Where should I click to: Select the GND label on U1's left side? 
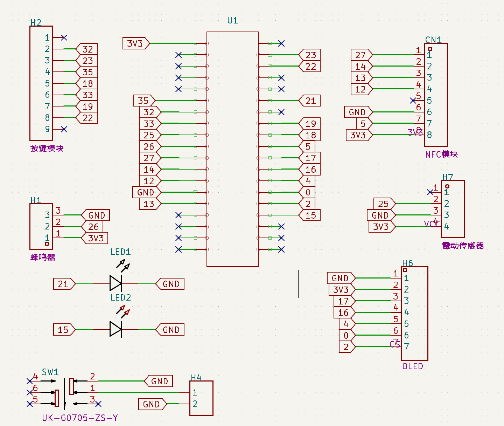[x=147, y=192]
